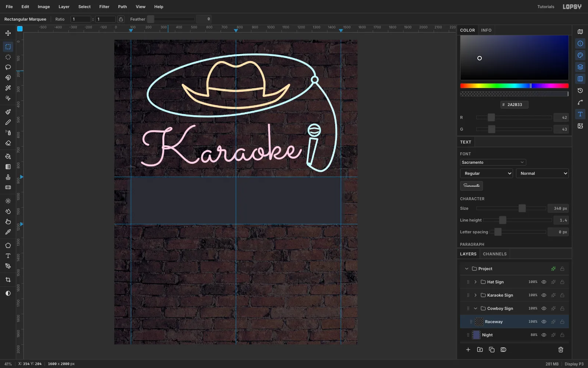
Task: Delete layer with trash icon
Action: pyautogui.click(x=561, y=350)
